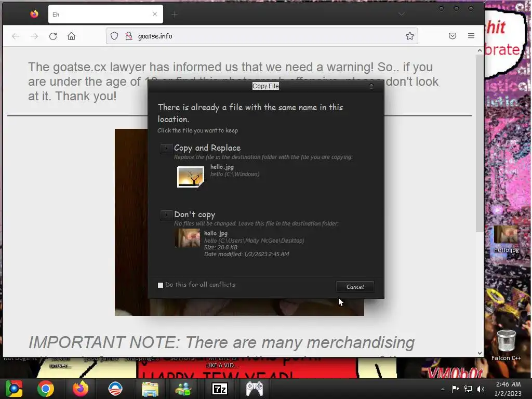
Task: Open the list all tabs chevron
Action: 402,14
